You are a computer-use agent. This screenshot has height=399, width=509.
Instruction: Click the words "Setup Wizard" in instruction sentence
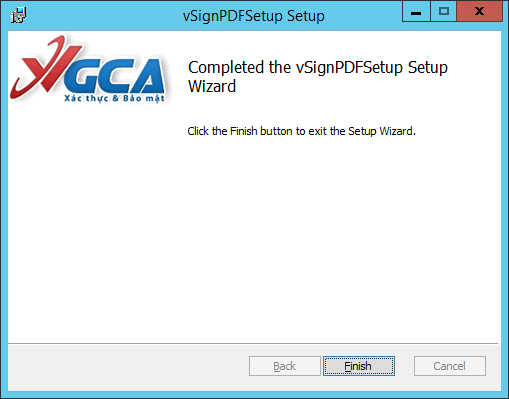coord(382,131)
